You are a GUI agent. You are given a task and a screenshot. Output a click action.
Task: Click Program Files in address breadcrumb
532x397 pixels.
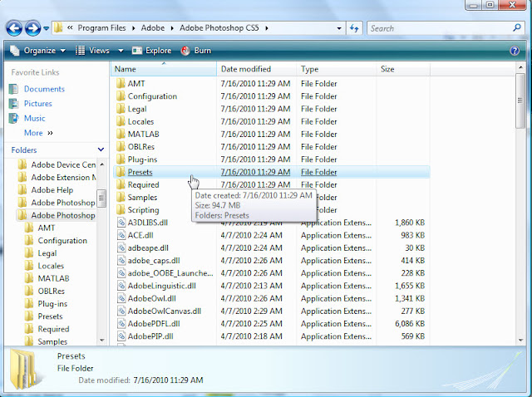101,28
